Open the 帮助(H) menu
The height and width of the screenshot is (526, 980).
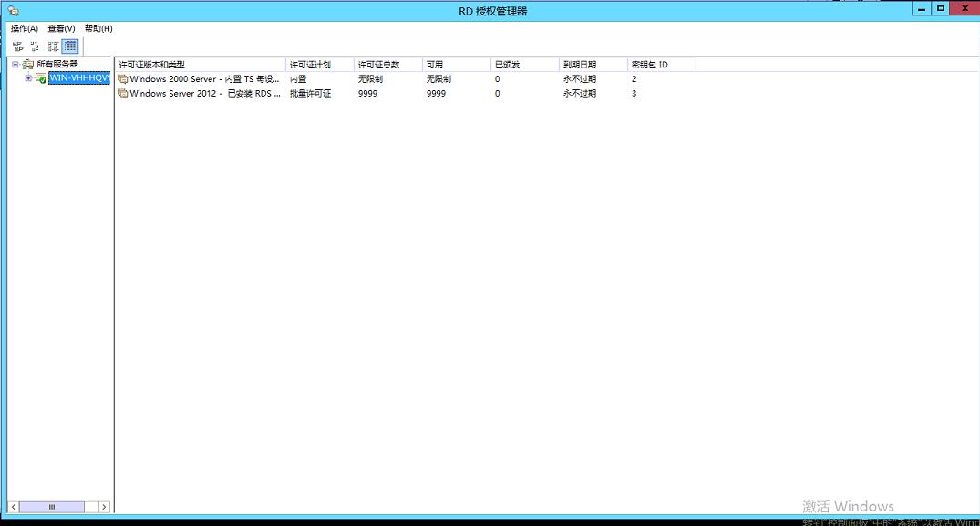[98, 28]
